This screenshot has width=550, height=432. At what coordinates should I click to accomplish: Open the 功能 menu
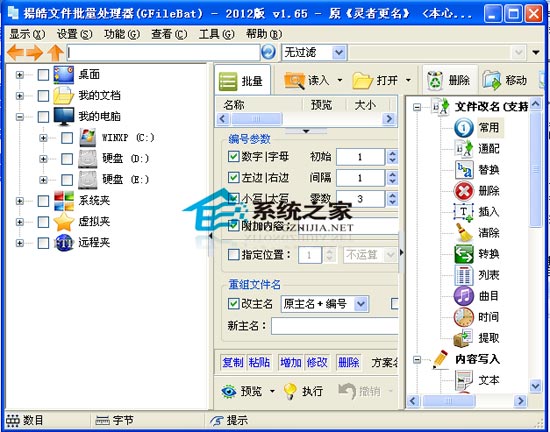[122, 34]
